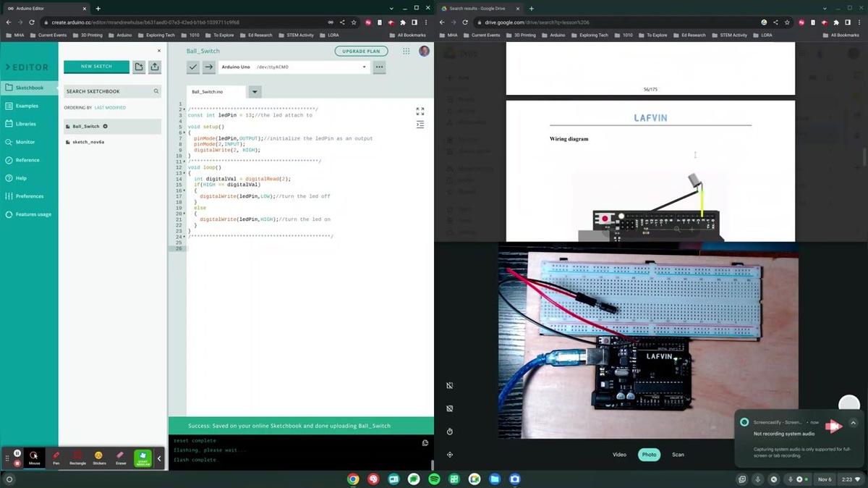Collapse the comment fold at line 2
Screen dimensions: 868x488
tap(184, 109)
